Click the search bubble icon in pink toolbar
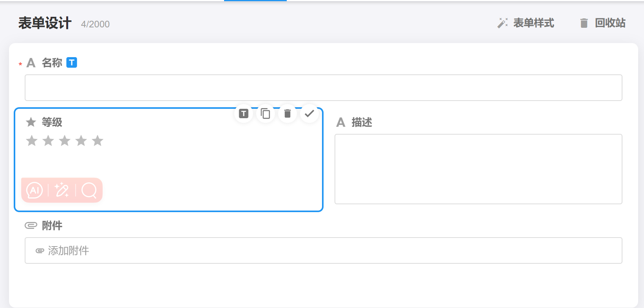Image resolution: width=644 pixels, height=308 pixels. point(89,191)
